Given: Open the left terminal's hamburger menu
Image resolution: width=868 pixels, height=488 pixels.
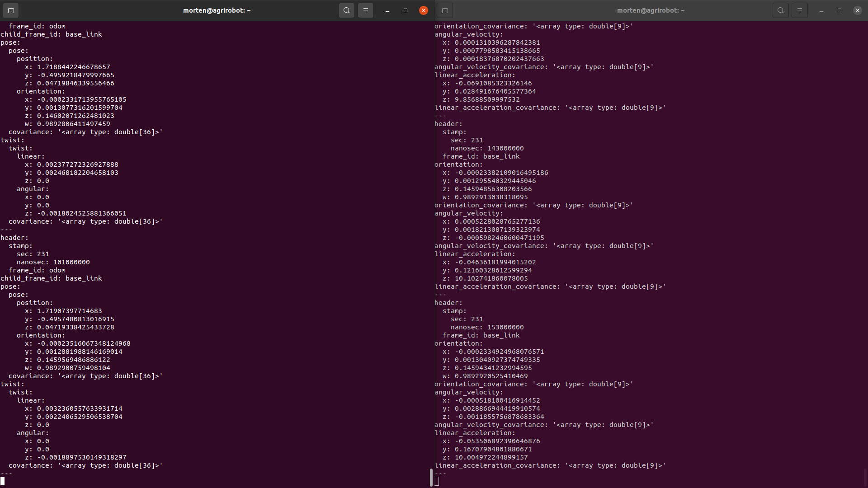Looking at the screenshot, I should (x=366, y=10).
